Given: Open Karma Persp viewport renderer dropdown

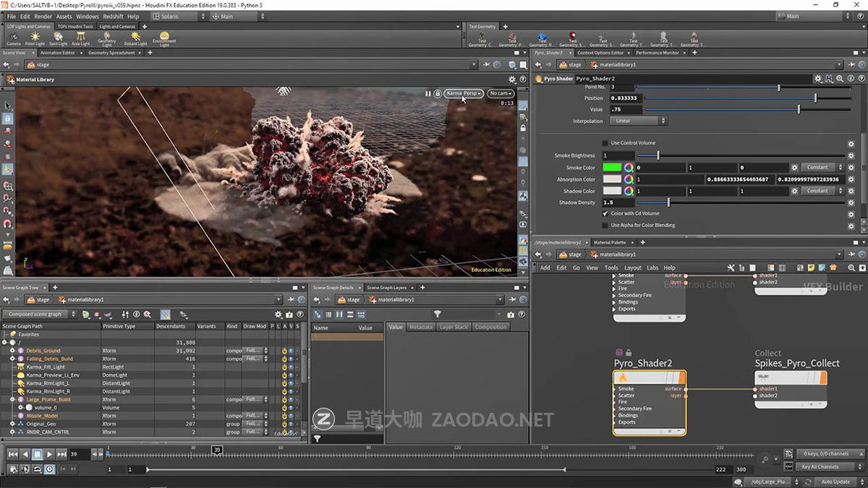Looking at the screenshot, I should 464,93.
